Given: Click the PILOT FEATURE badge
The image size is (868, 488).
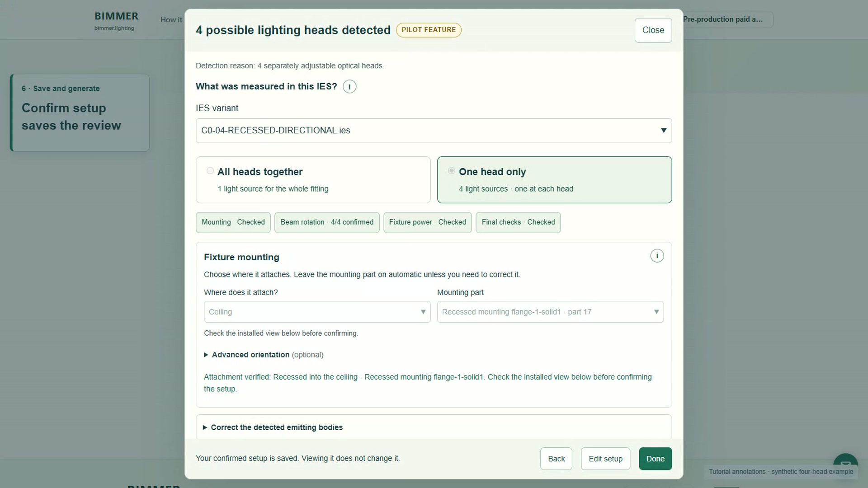Looking at the screenshot, I should [429, 30].
